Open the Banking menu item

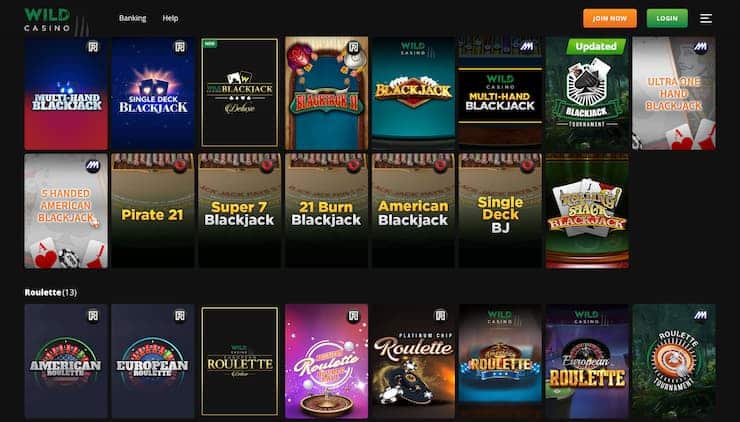(x=133, y=18)
